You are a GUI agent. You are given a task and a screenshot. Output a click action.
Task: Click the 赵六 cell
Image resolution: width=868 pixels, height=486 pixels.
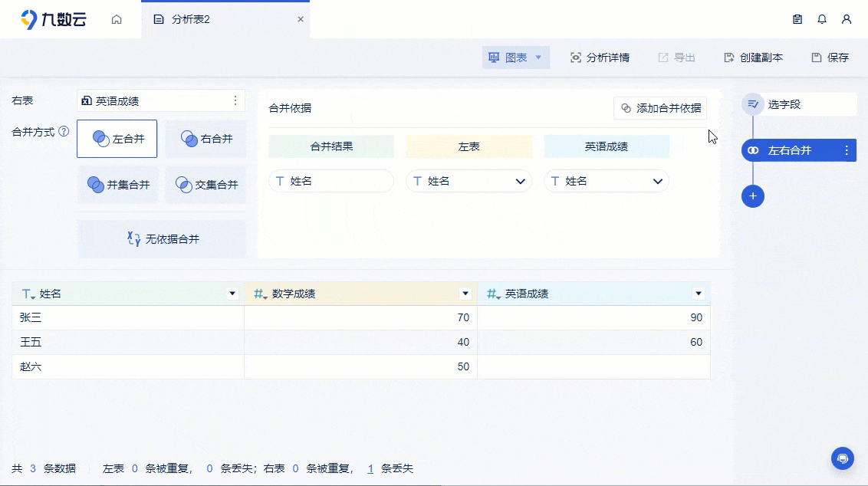(128, 366)
